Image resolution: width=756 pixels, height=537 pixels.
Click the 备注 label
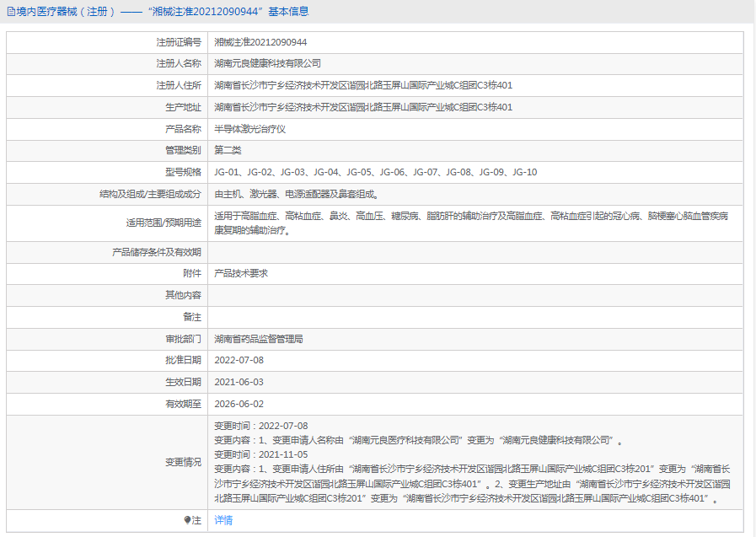(192, 317)
